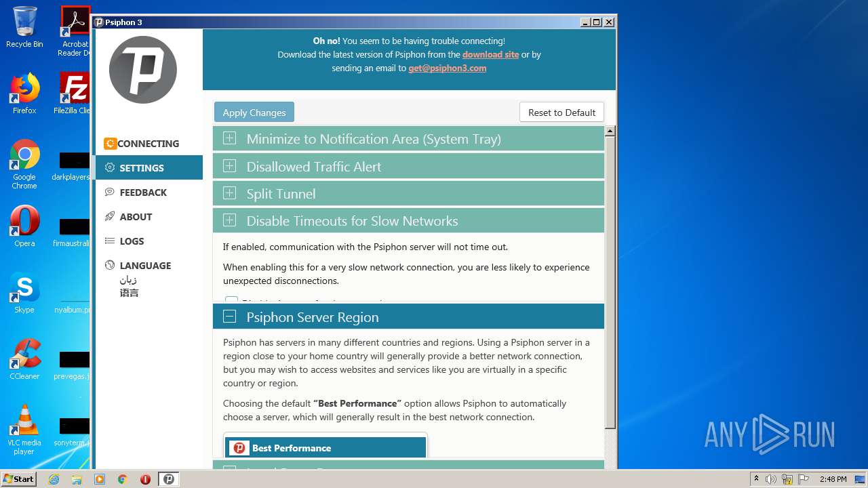Expand the Split Tunnel section
Image resolution: width=868 pixels, height=488 pixels.
pos(408,193)
